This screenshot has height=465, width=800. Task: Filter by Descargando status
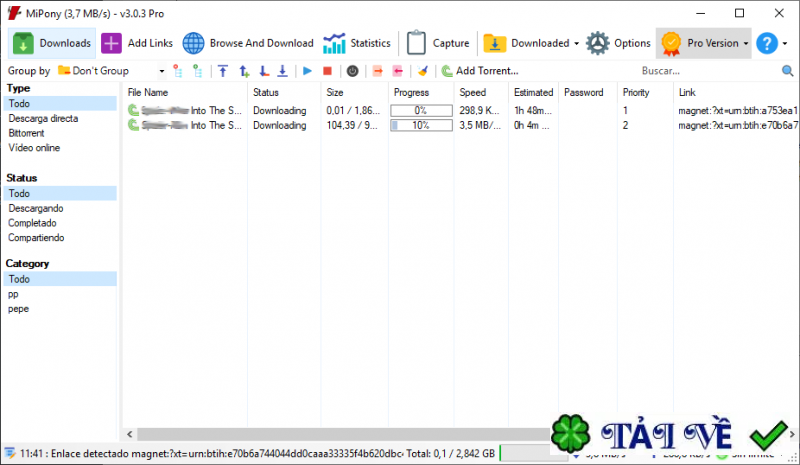point(36,208)
